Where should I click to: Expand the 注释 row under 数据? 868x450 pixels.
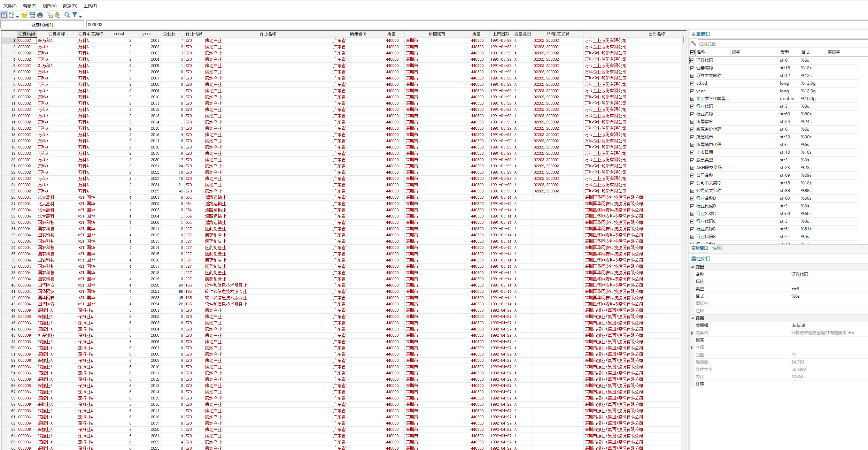point(692,348)
